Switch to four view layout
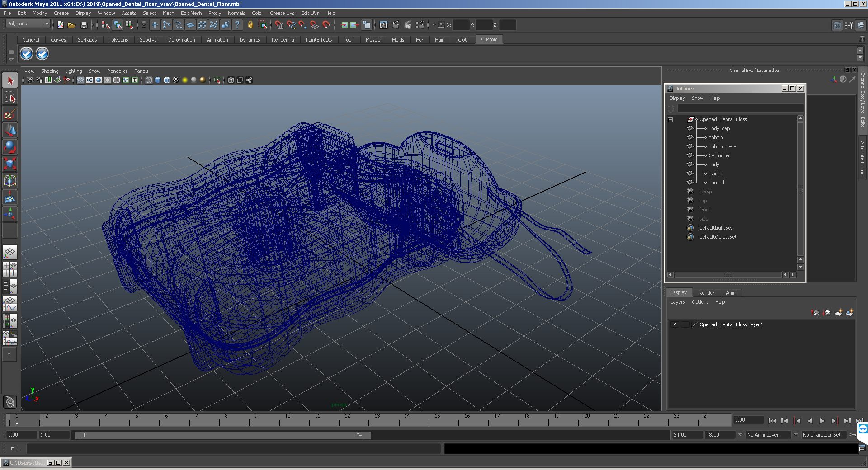Viewport: 868px width, 470px height. click(x=10, y=269)
